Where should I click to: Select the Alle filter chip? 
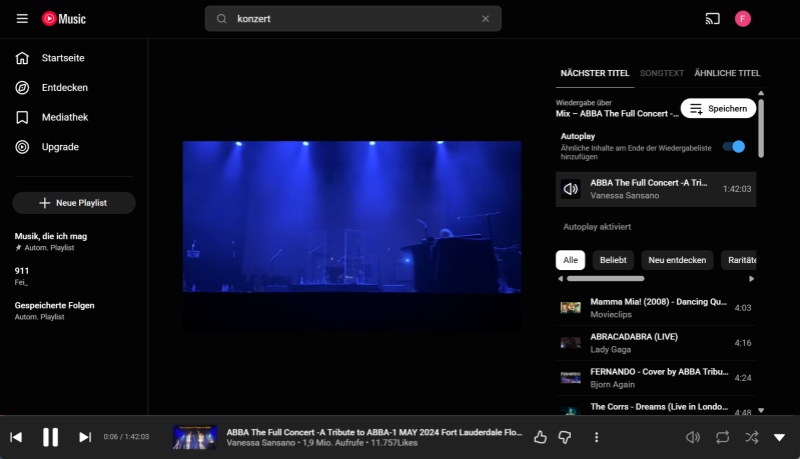570,260
